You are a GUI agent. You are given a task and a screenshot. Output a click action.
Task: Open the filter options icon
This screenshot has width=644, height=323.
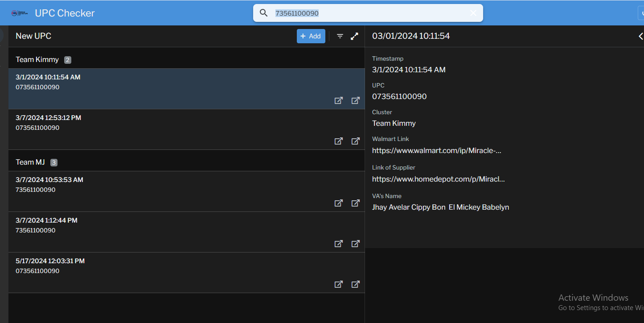(x=340, y=36)
